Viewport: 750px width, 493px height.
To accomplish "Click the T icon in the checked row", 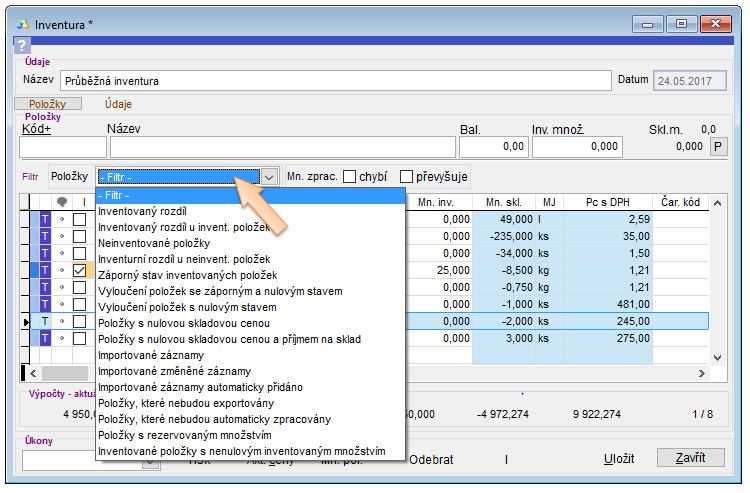I will pos(45,270).
